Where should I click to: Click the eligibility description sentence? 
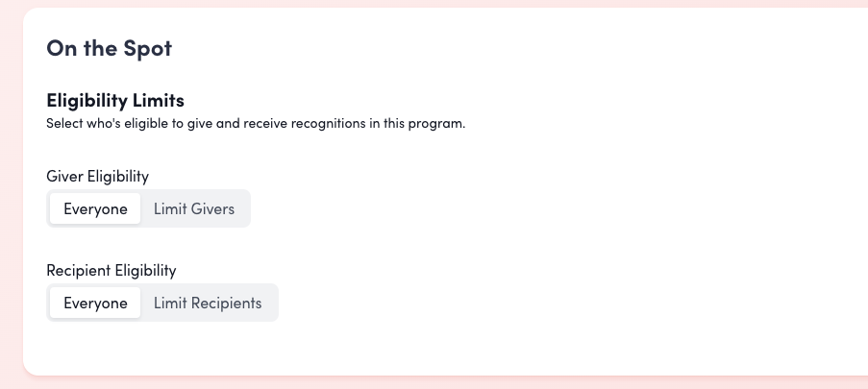point(255,123)
